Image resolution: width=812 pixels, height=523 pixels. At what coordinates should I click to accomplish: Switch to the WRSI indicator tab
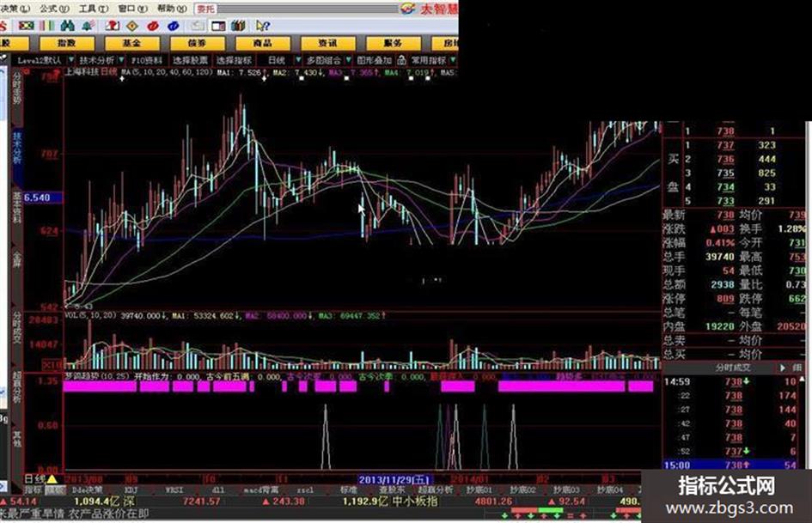174,490
